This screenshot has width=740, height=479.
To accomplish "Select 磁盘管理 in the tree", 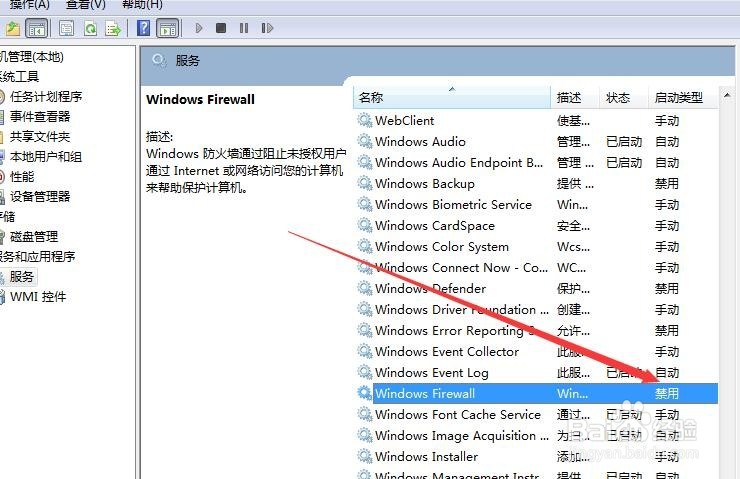I will click(x=34, y=236).
